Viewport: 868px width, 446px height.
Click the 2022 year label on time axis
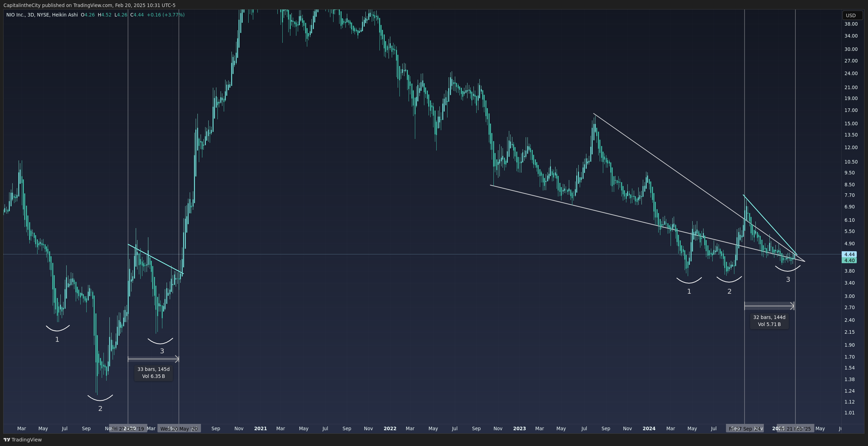(390, 428)
